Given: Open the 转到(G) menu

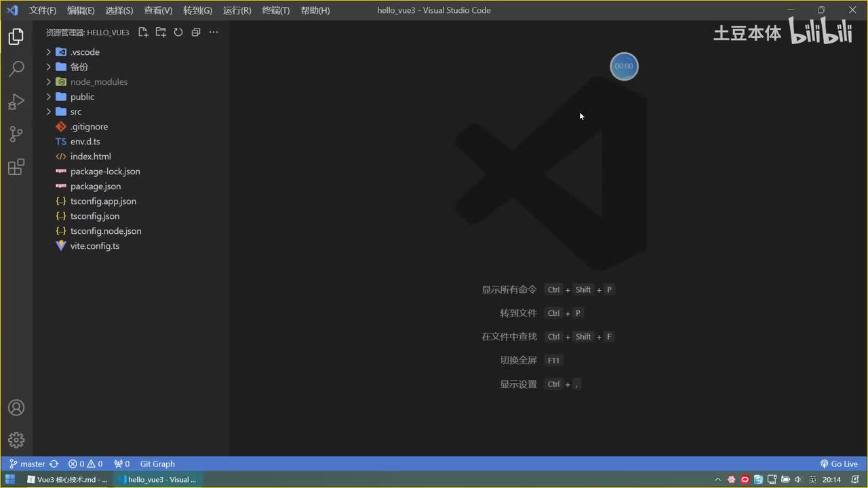Looking at the screenshot, I should click(197, 10).
